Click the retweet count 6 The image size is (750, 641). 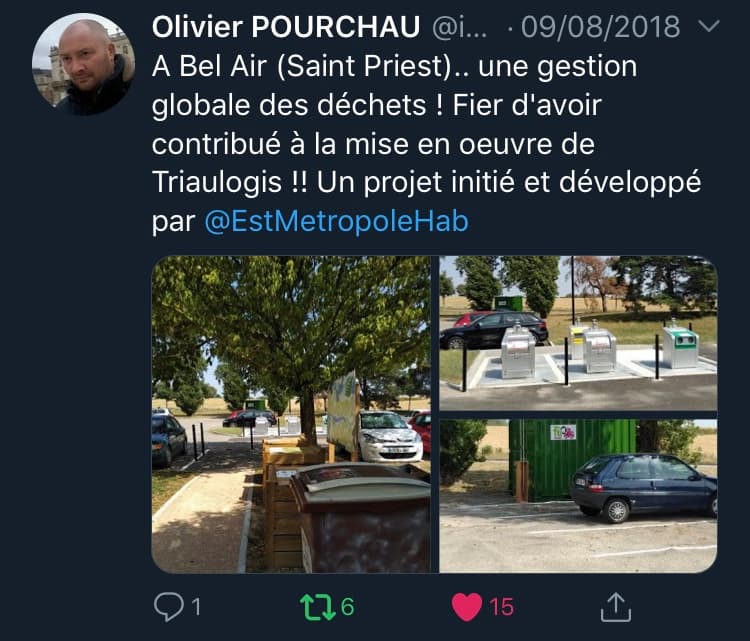coord(348,607)
